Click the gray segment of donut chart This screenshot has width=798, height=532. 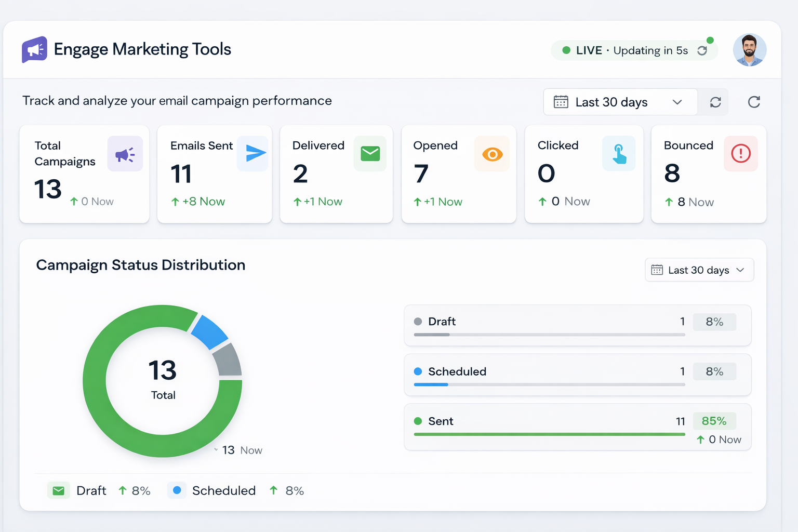[229, 360]
